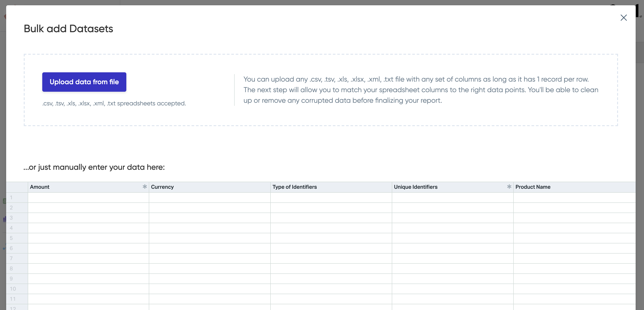Click the Amount cell in row 1
644x310 pixels.
(x=88, y=198)
